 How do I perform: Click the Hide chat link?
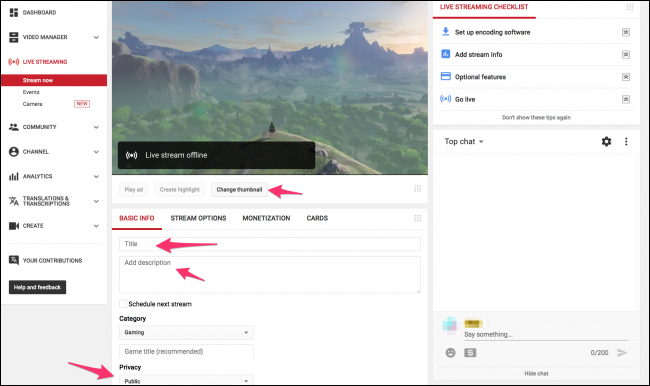pyautogui.click(x=536, y=374)
